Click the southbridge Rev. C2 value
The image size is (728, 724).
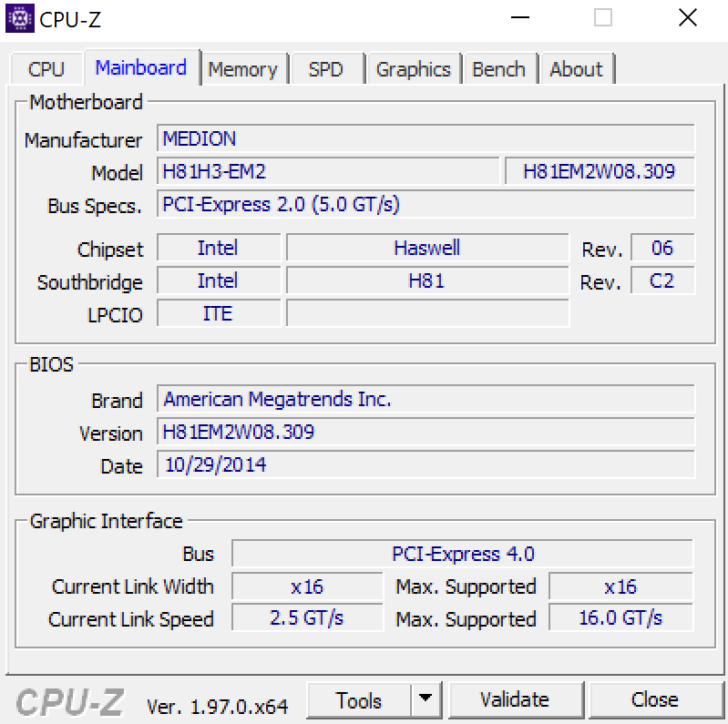click(x=662, y=280)
